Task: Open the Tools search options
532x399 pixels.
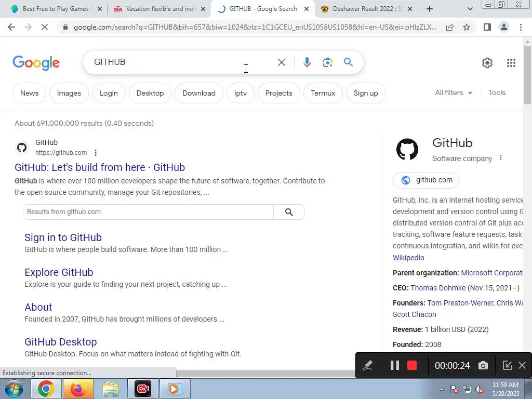Action: pos(497,92)
